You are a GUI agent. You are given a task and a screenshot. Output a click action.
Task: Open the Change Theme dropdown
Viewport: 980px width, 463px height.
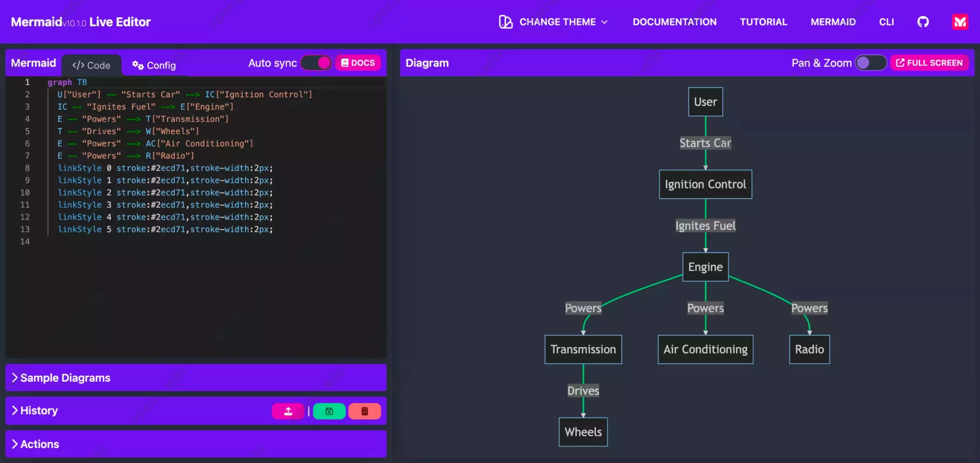coord(554,22)
